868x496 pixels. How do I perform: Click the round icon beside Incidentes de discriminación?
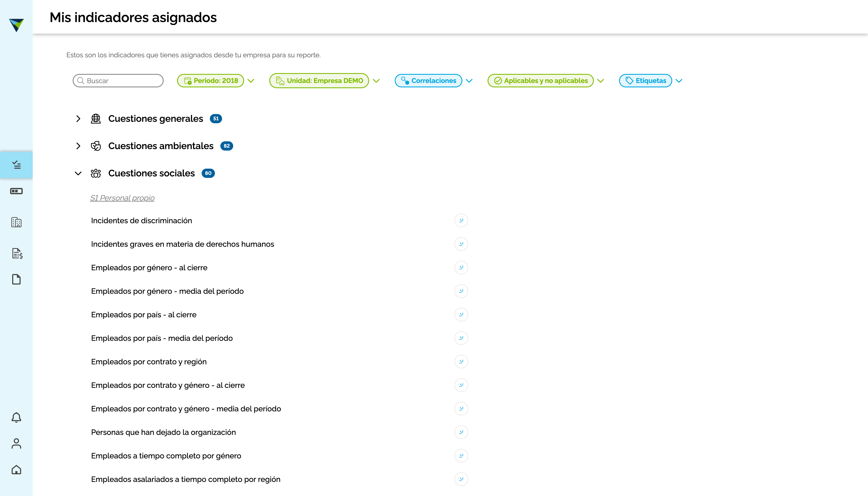[461, 220]
